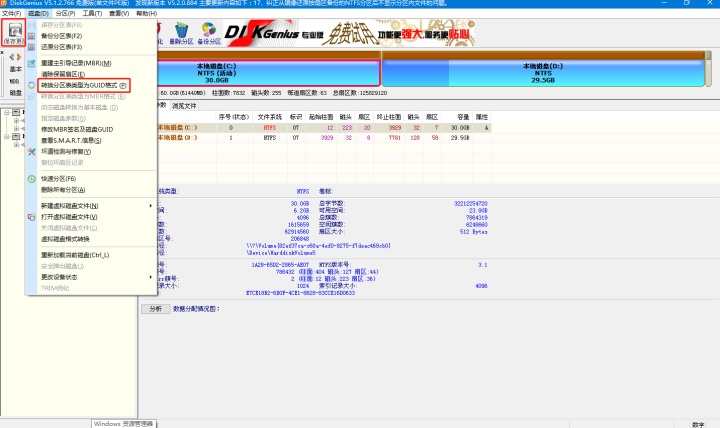Viewport: 720px width, 428px height.
Task: Close the open 磁盘(D) menu
Action: coord(38,13)
